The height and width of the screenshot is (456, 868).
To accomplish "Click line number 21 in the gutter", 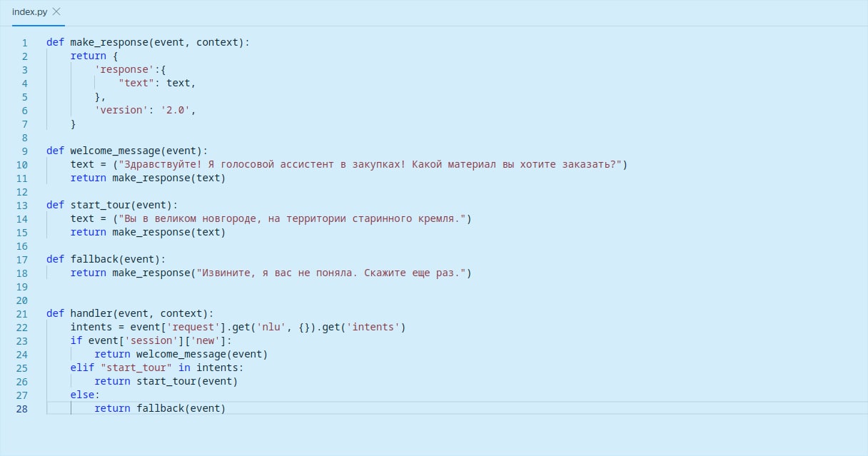I will [21, 314].
